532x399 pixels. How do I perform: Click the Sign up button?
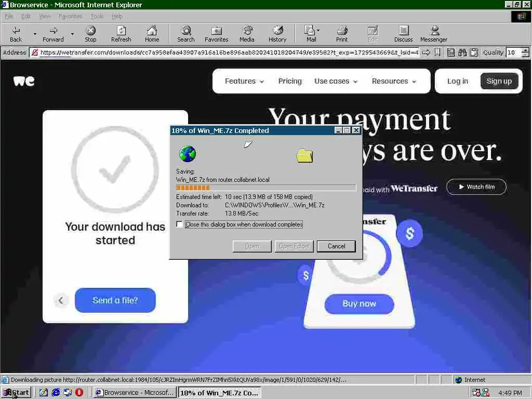499,81
